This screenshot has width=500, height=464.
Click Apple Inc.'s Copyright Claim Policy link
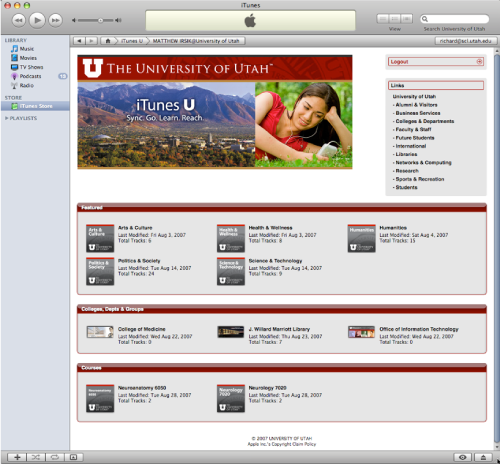(x=282, y=444)
